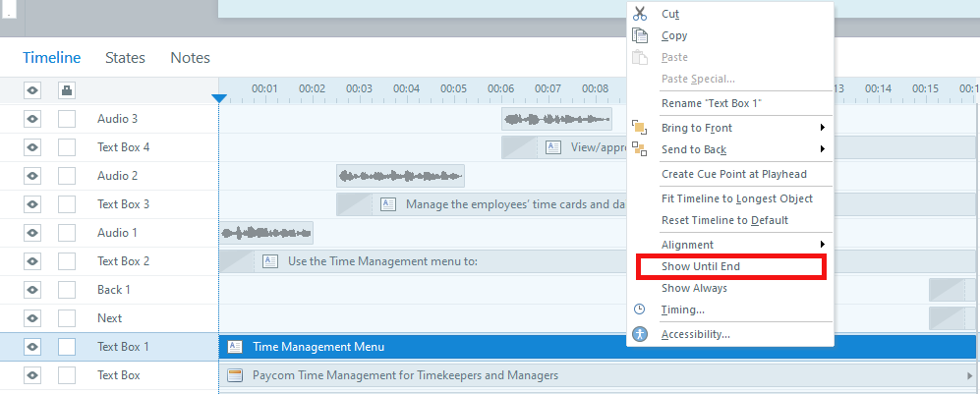Click the Cut scissors icon
980x394 pixels.
click(x=640, y=13)
